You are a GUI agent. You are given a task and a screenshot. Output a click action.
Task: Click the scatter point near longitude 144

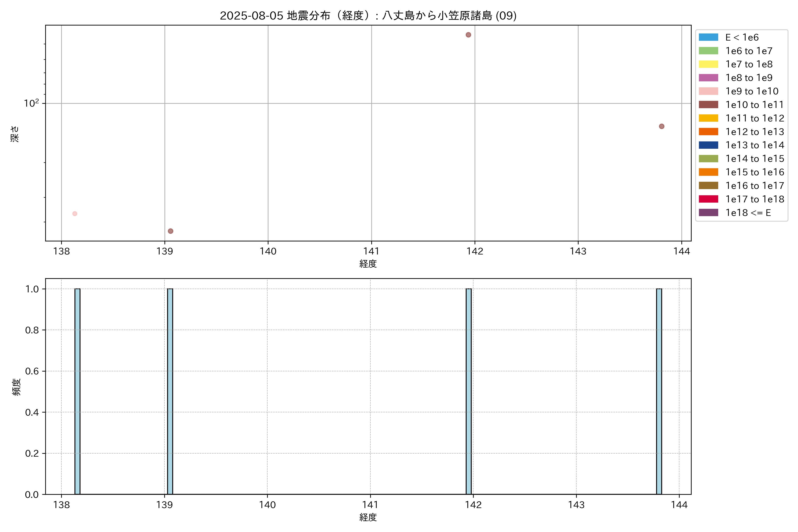(662, 126)
